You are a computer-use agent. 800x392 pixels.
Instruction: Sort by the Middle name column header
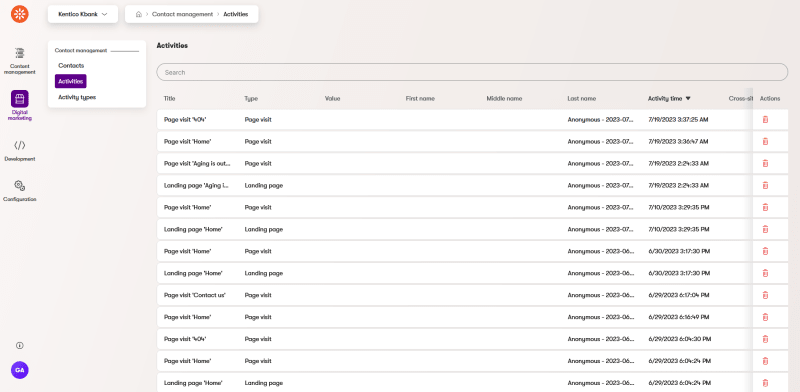[x=504, y=99]
